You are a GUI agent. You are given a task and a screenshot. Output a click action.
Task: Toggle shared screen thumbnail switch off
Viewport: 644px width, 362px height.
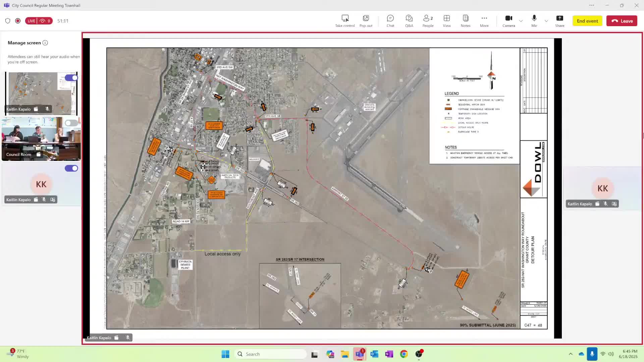(x=71, y=78)
